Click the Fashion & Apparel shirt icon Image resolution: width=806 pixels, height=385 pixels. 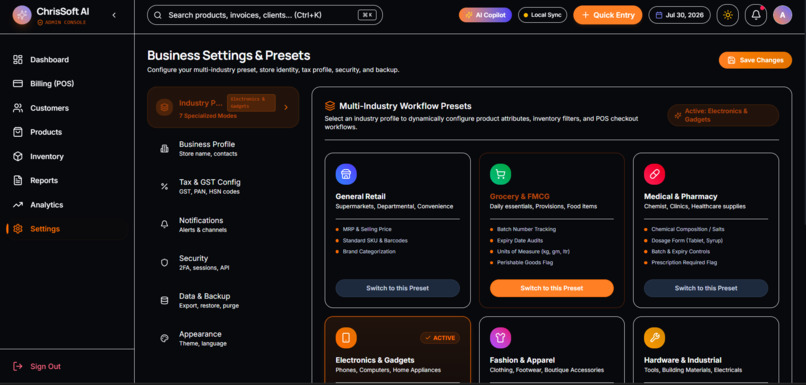pos(500,338)
